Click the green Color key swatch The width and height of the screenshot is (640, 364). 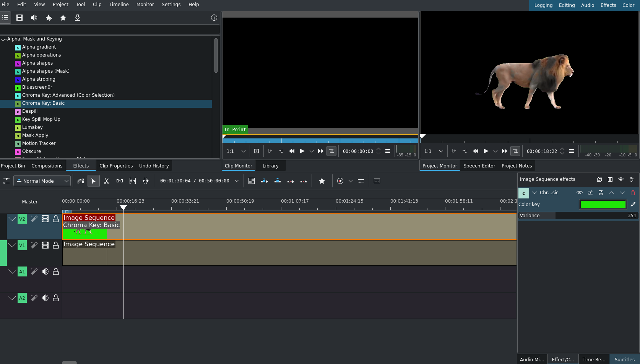click(x=603, y=204)
